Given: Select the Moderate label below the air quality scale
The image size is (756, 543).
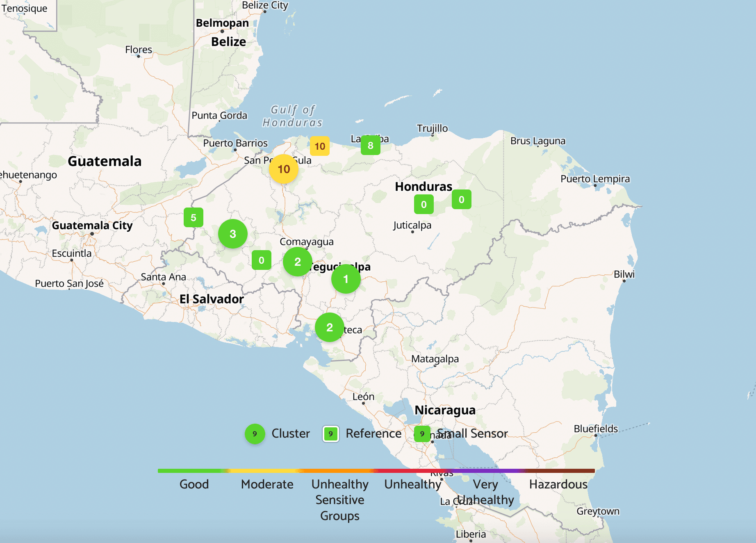Looking at the screenshot, I should click(x=267, y=484).
